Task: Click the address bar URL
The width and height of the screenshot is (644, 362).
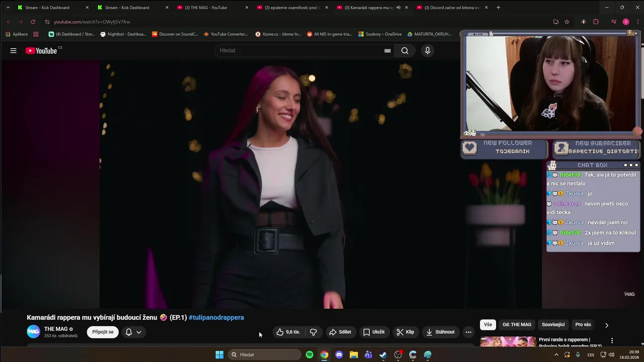Action: pos(92,22)
